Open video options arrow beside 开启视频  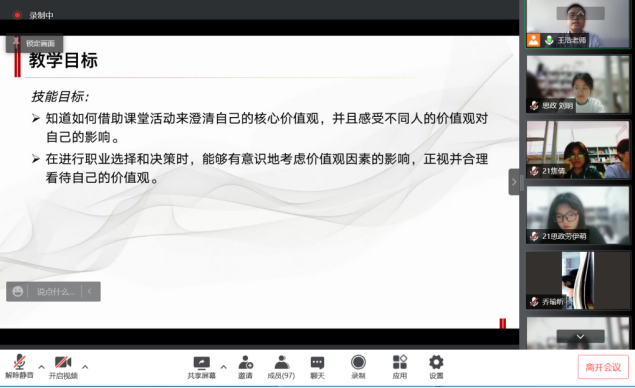(85, 367)
